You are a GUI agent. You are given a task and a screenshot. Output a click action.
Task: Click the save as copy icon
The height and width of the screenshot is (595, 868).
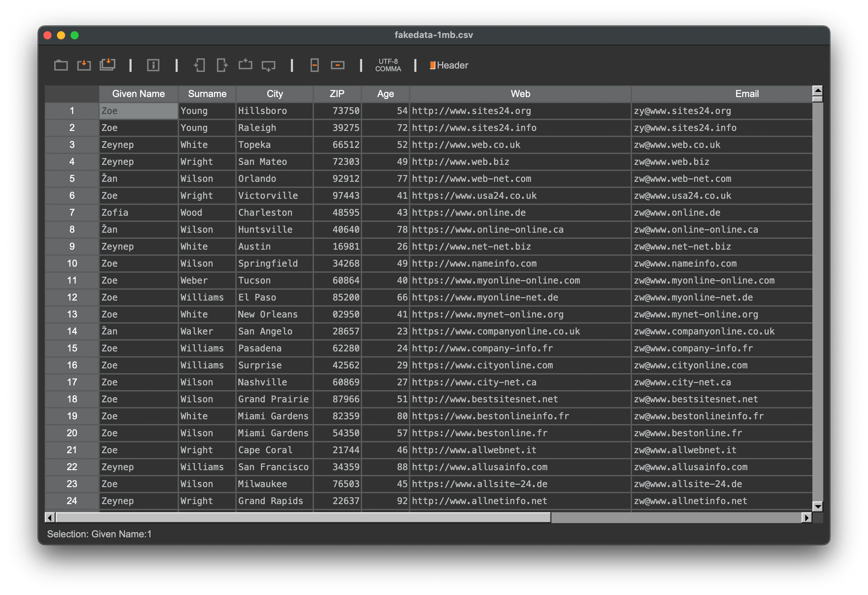107,65
